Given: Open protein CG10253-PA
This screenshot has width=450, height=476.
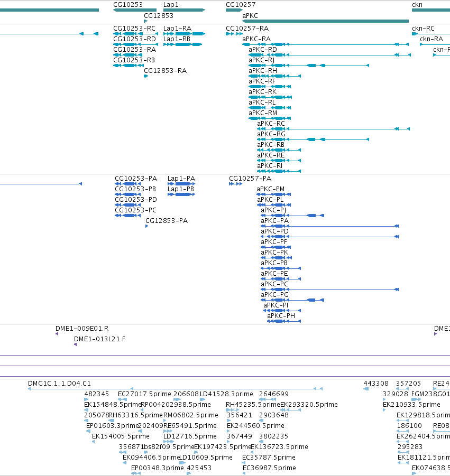Looking at the screenshot, I should pos(136,179).
